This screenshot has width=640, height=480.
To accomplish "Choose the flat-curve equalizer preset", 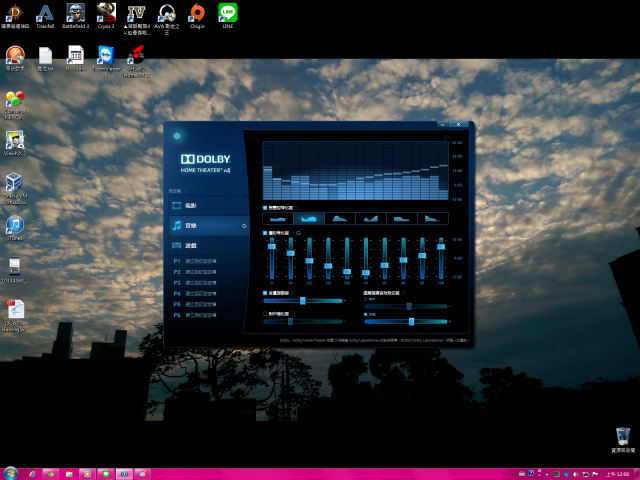I will click(x=278, y=219).
